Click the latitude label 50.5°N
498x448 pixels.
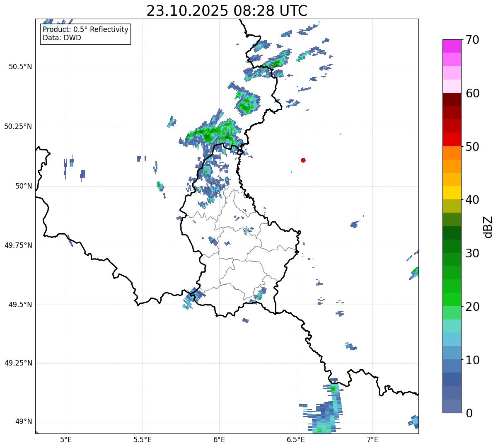click(x=20, y=67)
